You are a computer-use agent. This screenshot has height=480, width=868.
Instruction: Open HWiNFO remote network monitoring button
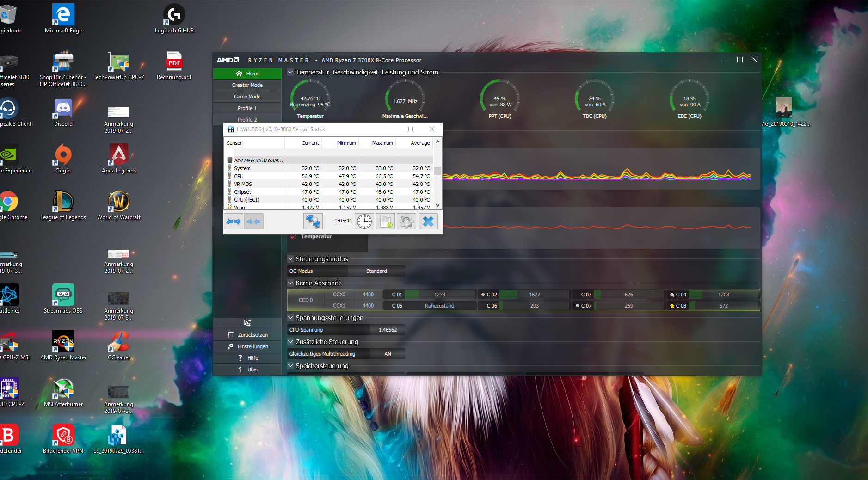click(313, 222)
